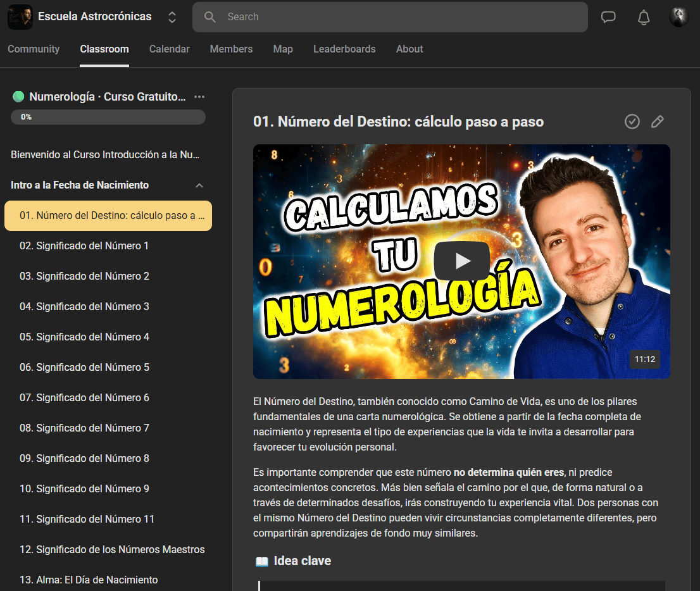
Task: Select lesson 01. Número del Destino
Action: click(108, 216)
